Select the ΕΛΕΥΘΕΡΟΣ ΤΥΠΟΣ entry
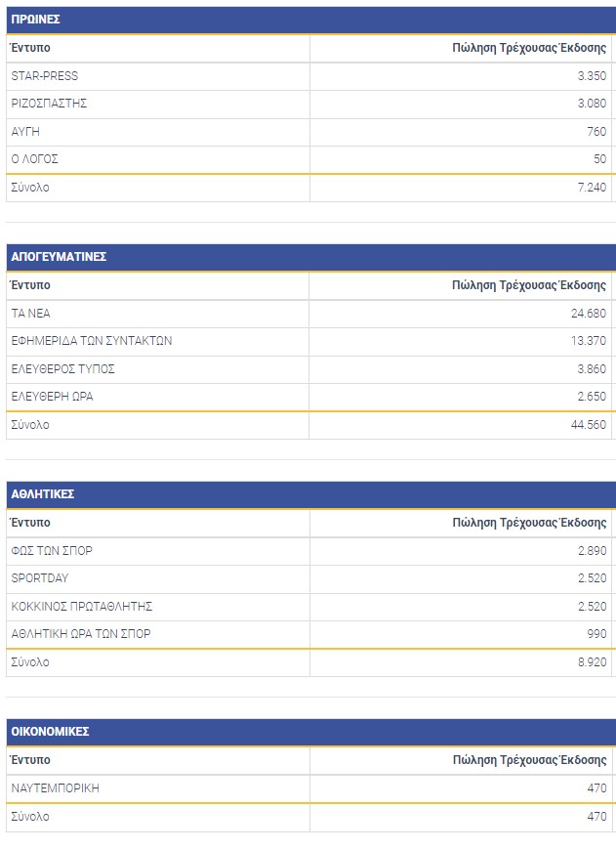Screen dimensions: 616x850 63,368
